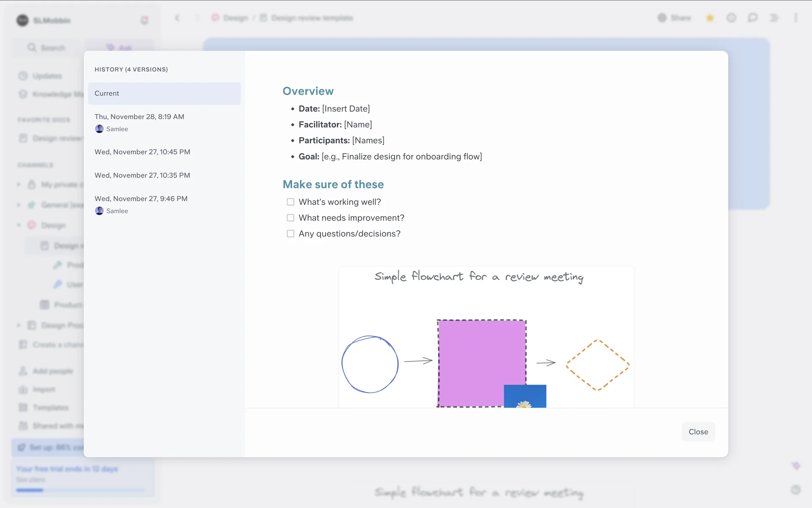Tick the "Any questions/decisions?" checkbox
812x508 pixels.
(x=291, y=234)
